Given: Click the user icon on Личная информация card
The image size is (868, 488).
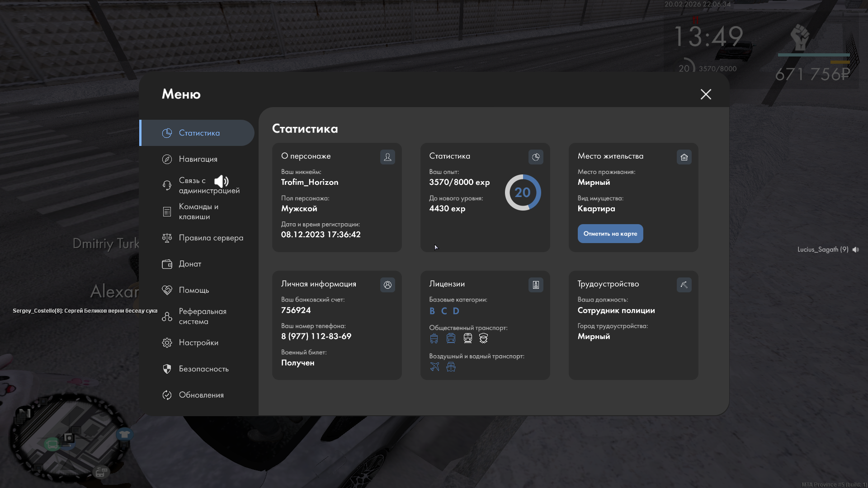Looking at the screenshot, I should click(387, 285).
